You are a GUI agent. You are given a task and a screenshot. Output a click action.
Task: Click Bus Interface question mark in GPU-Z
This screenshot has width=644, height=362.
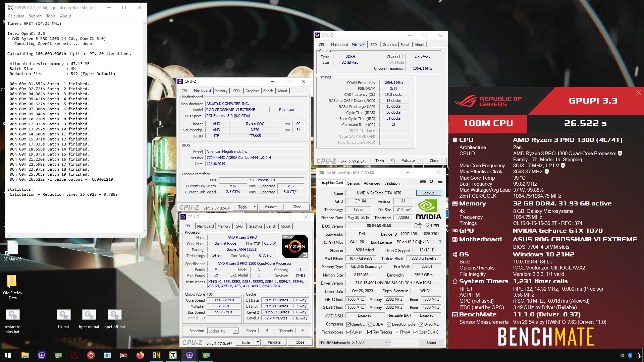pos(440,242)
